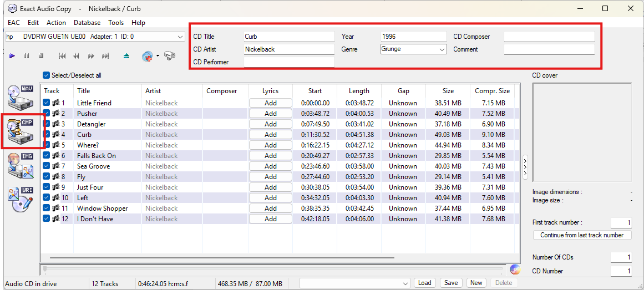The image size is (644, 290).
Task: Click the drive detection icon right of toolbar
Action: click(170, 56)
